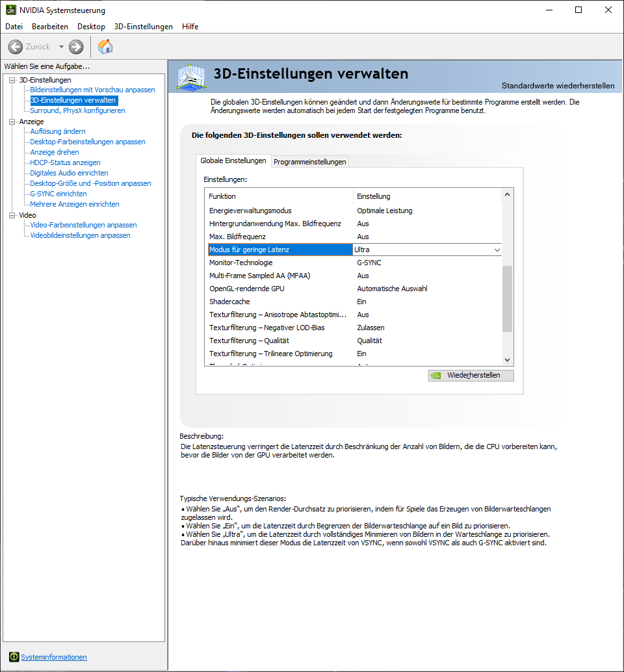Screen dimensions: 624x672
Task: Select the Globale Einstellungen tab
Action: click(x=233, y=161)
